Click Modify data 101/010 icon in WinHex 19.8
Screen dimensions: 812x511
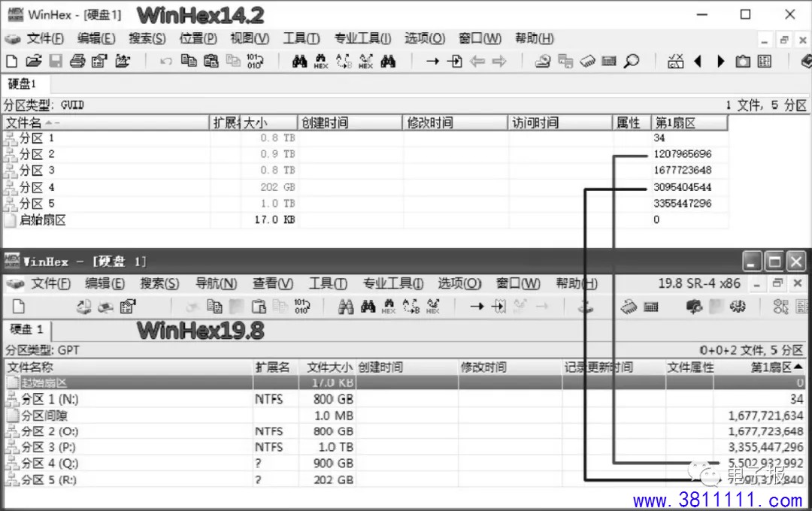click(302, 307)
